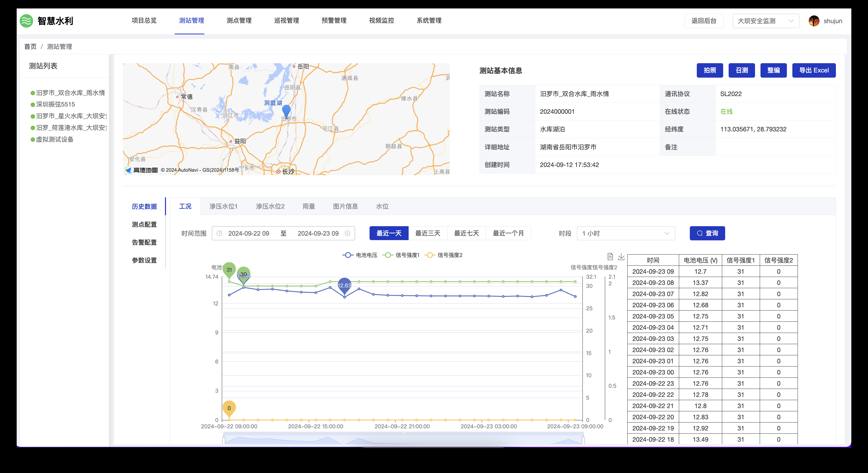
Task: Select station 汨罗_荷莲港水库_大坝安全 in the list
Action: pos(71,128)
